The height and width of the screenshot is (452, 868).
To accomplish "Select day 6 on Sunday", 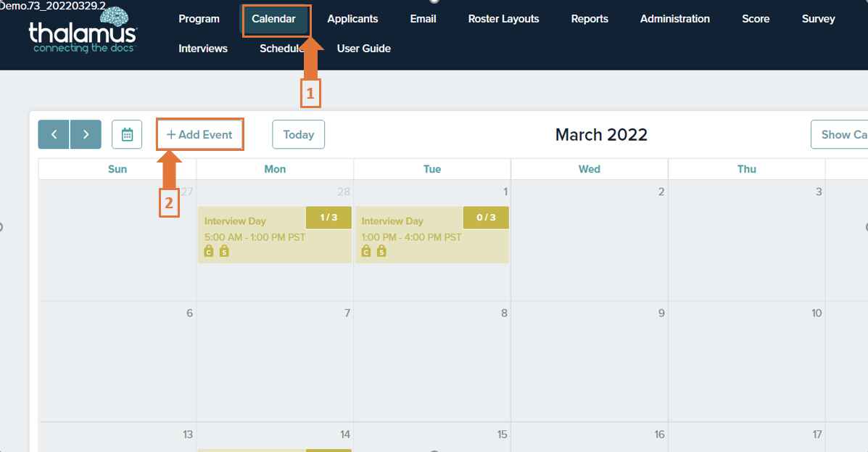I will click(x=189, y=313).
